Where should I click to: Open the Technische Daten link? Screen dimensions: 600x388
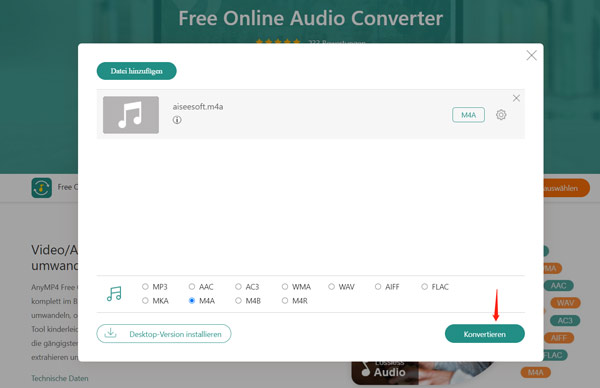[60, 378]
